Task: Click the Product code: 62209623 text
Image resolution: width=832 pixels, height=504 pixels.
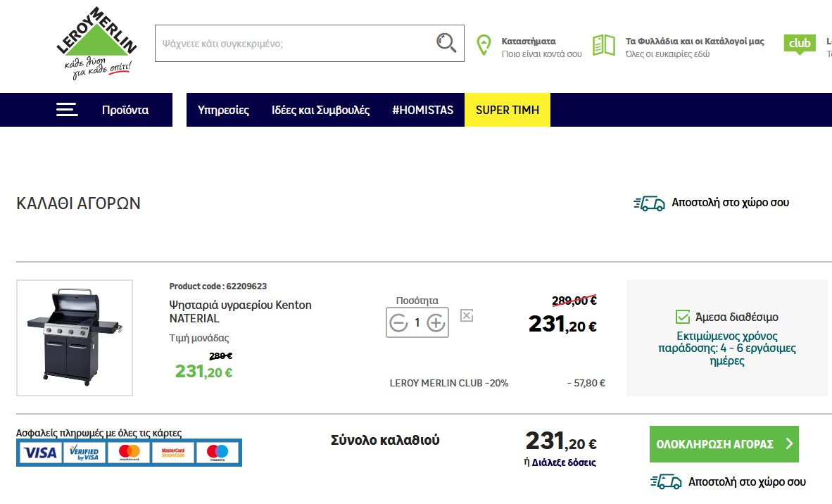Action: tap(218, 286)
